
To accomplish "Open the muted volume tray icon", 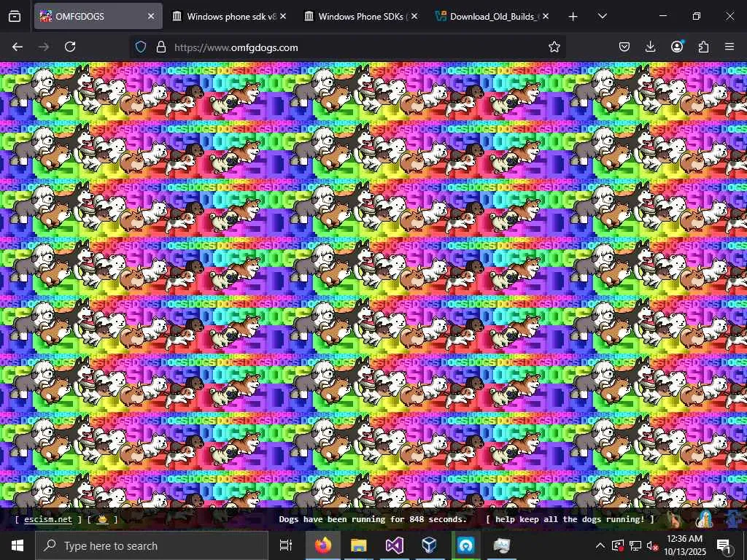I will [652, 545].
